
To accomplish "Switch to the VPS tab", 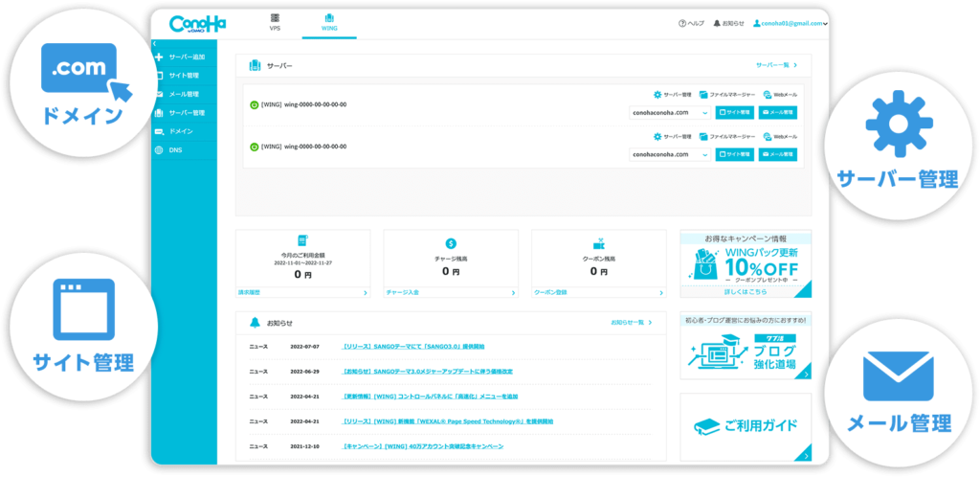I will point(275,23).
